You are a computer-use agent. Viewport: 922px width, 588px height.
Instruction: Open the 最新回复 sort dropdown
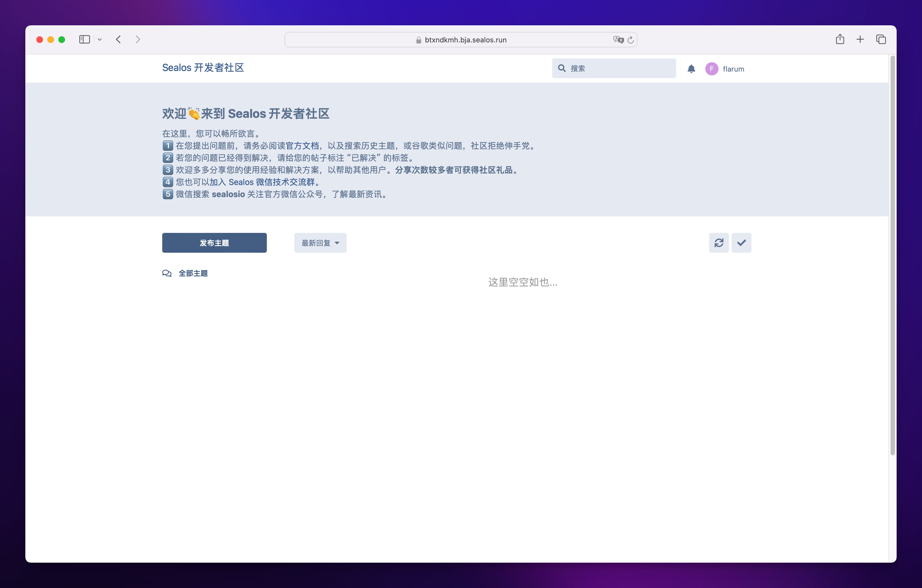click(x=321, y=243)
